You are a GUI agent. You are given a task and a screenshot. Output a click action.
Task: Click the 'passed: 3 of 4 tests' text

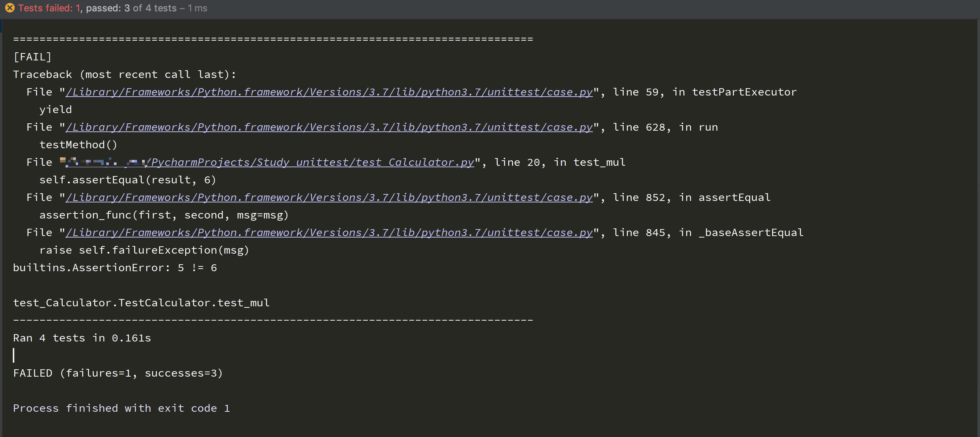coord(131,8)
